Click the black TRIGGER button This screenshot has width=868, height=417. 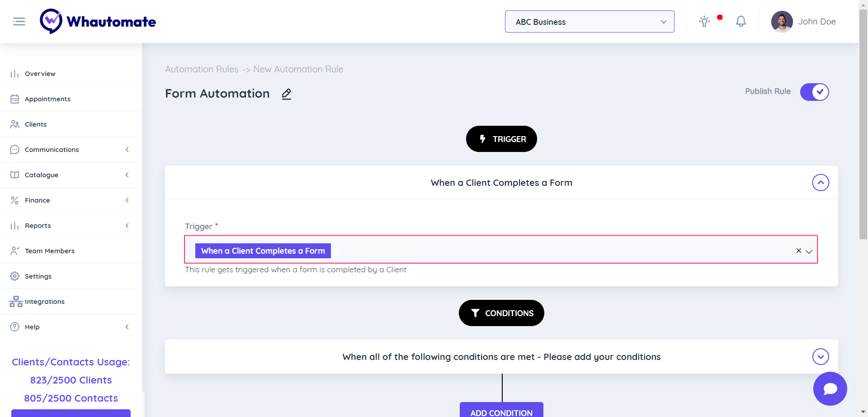[x=501, y=139]
